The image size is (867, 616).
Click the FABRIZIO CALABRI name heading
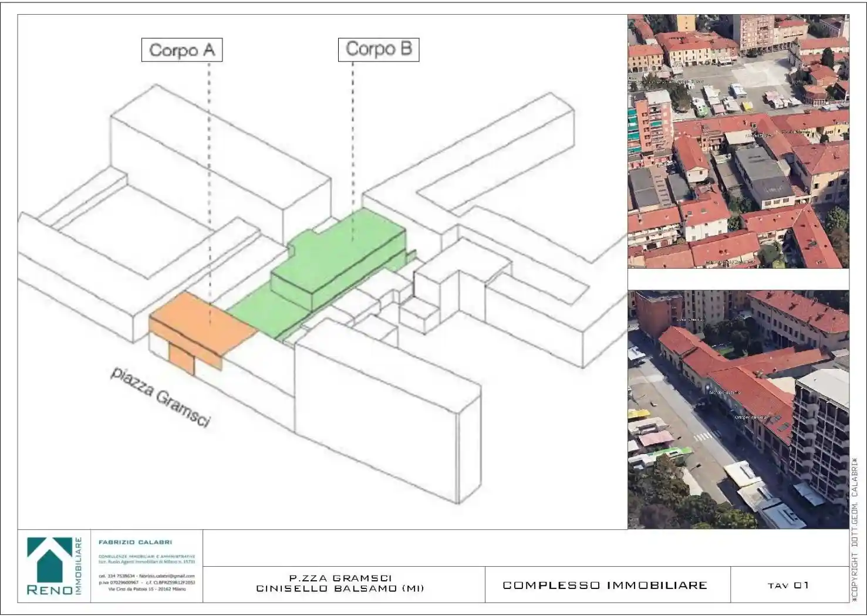tap(135, 542)
